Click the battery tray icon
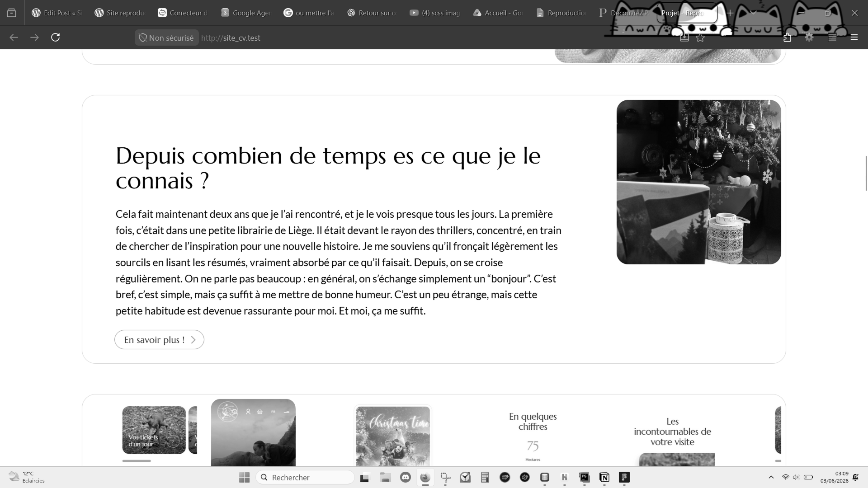The image size is (868, 488). pos(808,478)
